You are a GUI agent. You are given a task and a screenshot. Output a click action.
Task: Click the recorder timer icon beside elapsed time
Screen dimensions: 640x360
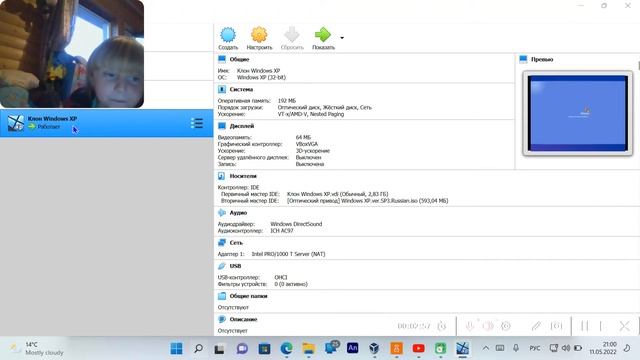pos(442,326)
